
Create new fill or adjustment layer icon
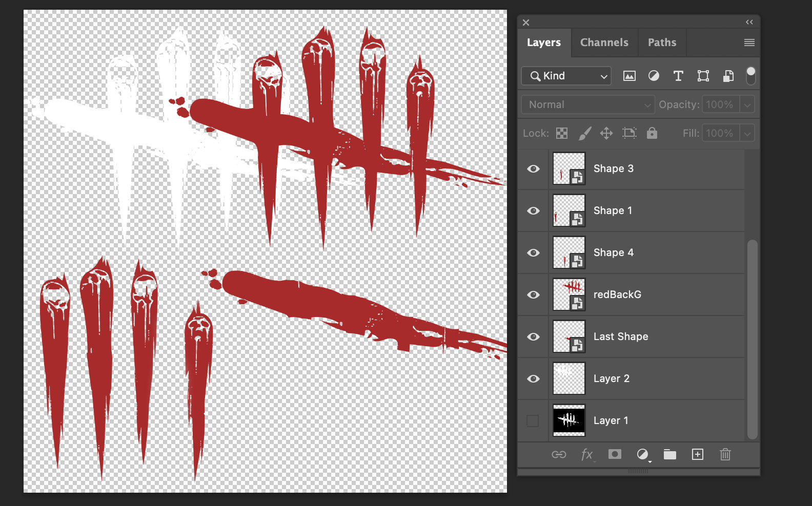[x=643, y=454]
